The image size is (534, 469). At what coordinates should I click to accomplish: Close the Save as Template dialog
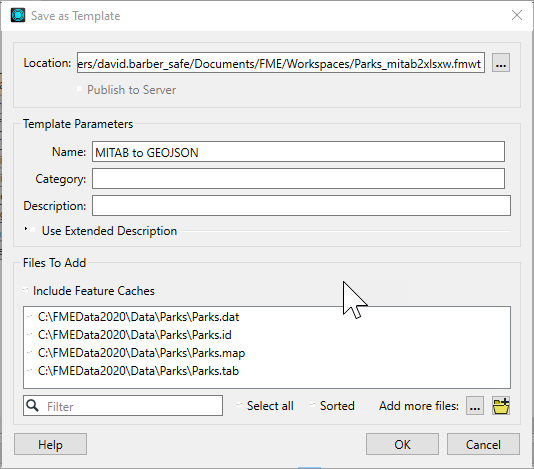pos(517,15)
